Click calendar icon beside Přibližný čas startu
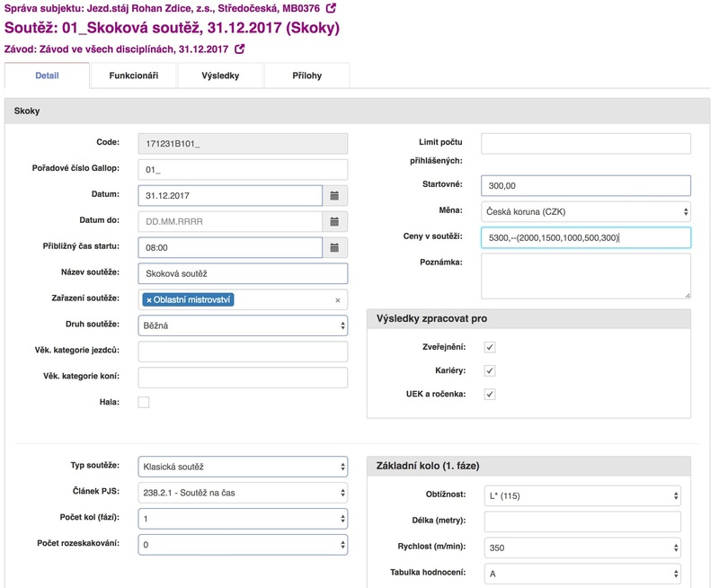The height and width of the screenshot is (588, 719). [335, 247]
